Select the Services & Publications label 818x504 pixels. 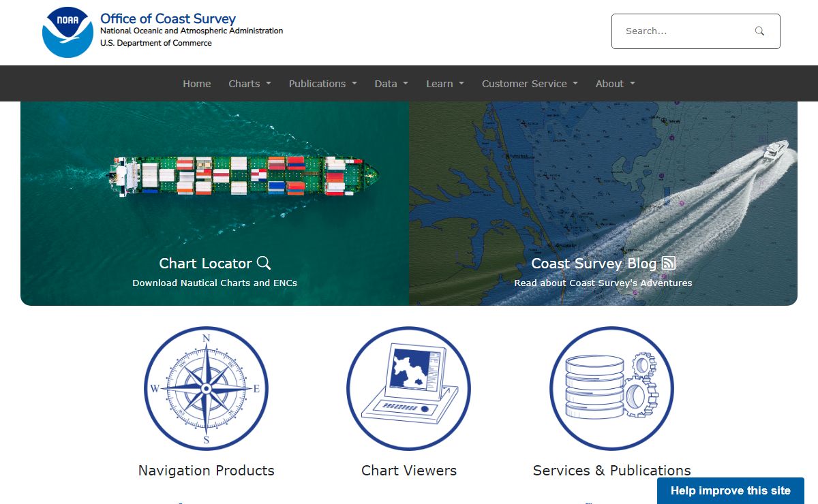coord(611,471)
